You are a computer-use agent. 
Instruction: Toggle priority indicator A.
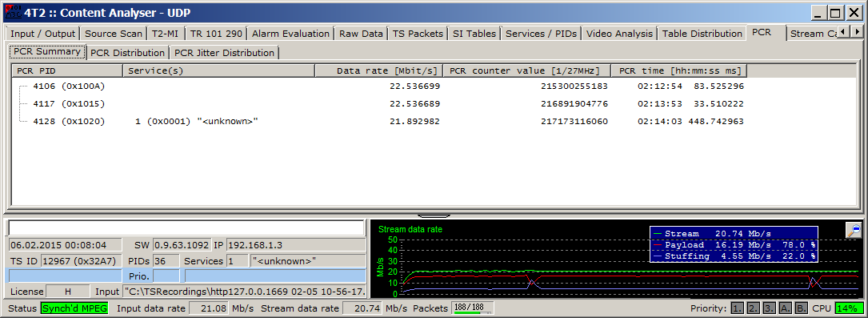coord(786,308)
